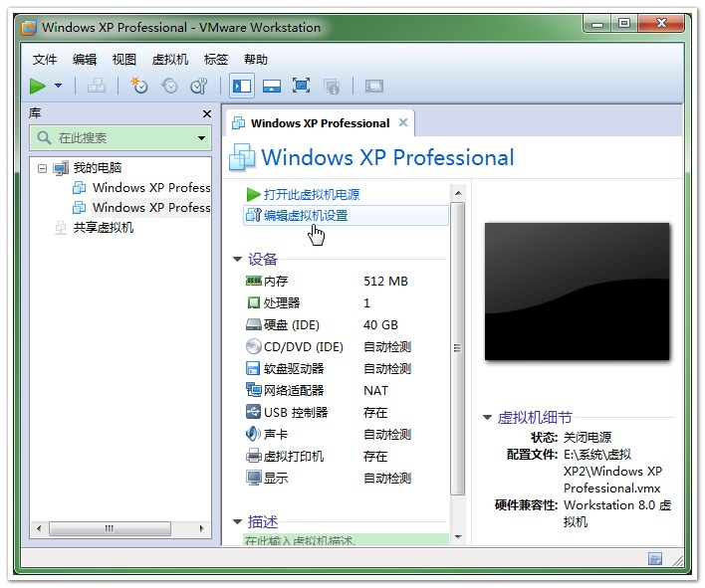Click the VMware Workstation title bar icon
Image resolution: width=705 pixels, height=588 pixels.
[29, 28]
